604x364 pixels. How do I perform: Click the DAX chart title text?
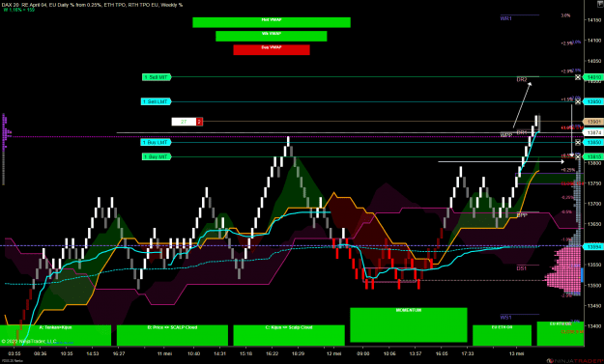point(93,5)
